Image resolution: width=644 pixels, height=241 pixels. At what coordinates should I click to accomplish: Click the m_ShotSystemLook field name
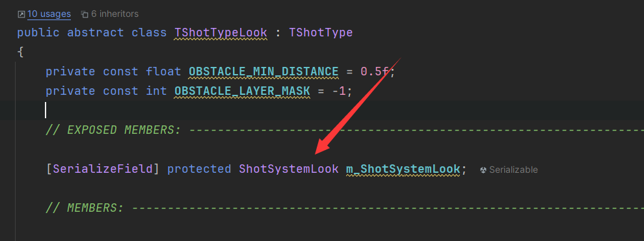(x=403, y=169)
